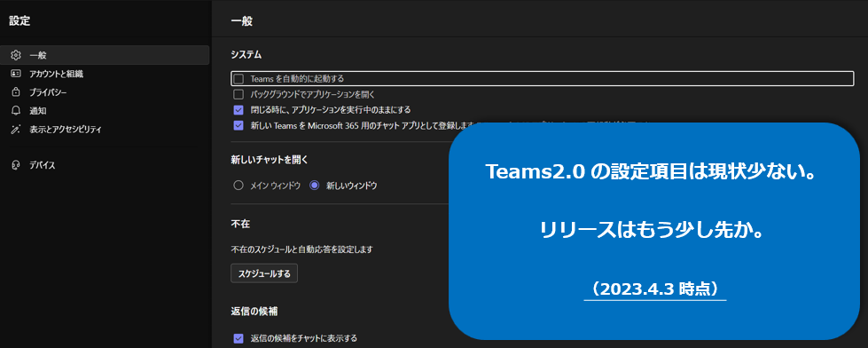Click the lock icon beside プライバシー
The width and height of the screenshot is (868, 348).
[15, 92]
